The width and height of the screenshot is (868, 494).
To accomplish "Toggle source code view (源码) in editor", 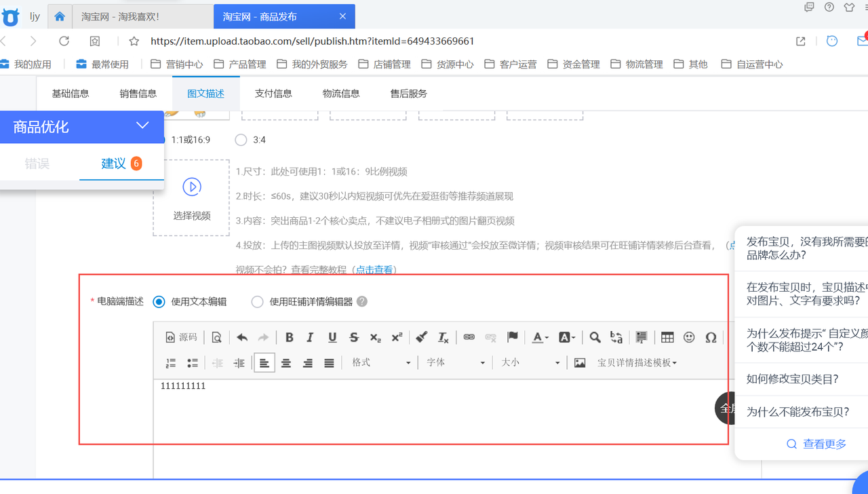I will (181, 337).
